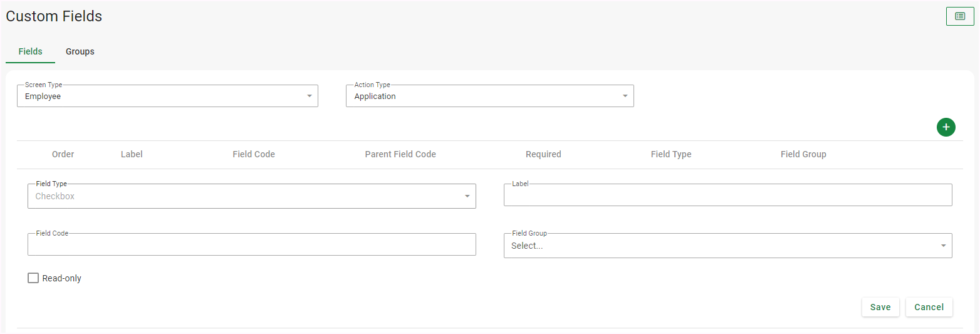Expand the Action Type dropdown
The image size is (980, 334).
(489, 97)
